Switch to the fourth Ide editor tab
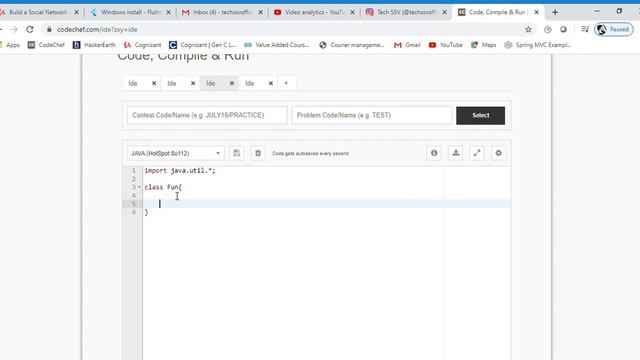This screenshot has width=640, height=360. [x=250, y=83]
